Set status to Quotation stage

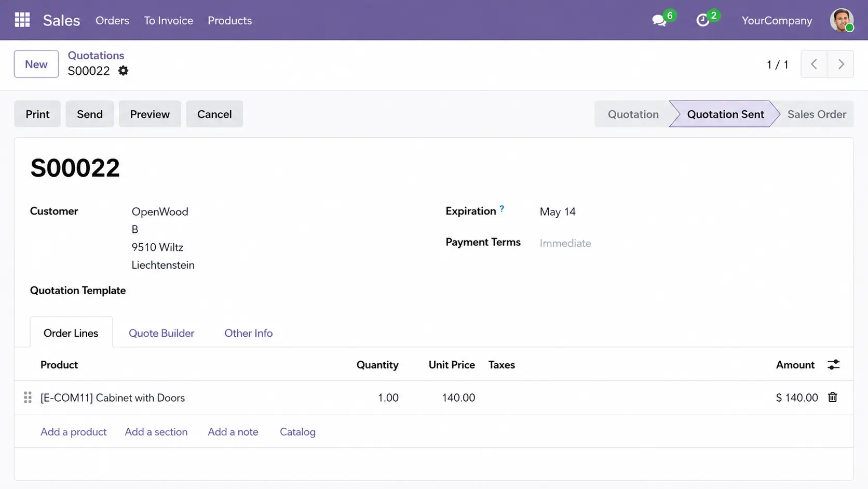633,114
